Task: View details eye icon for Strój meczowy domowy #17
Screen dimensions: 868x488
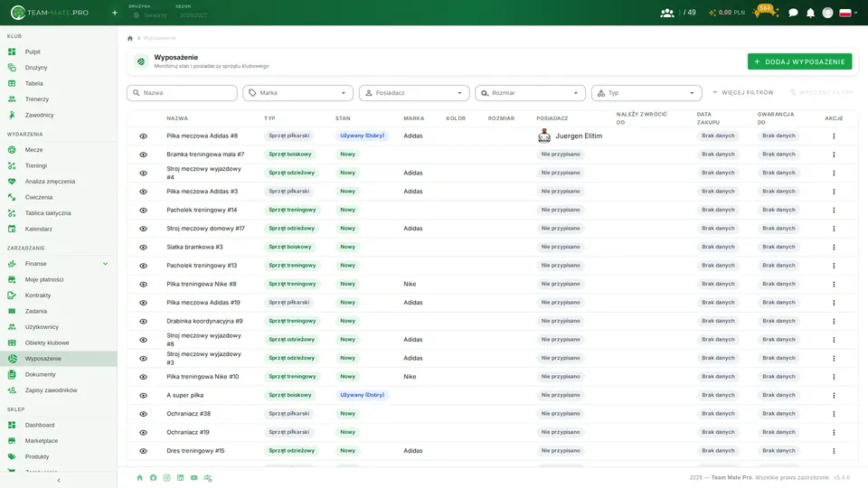Action: pyautogui.click(x=144, y=229)
